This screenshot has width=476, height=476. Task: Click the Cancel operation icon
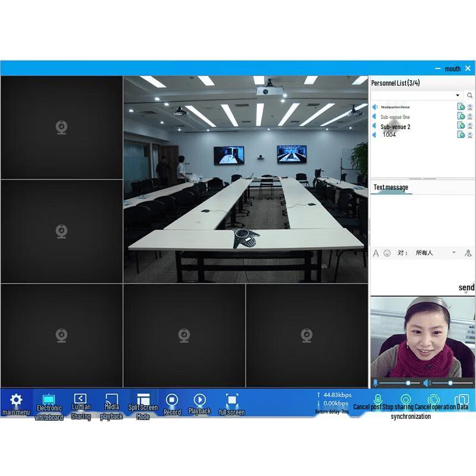(x=434, y=399)
